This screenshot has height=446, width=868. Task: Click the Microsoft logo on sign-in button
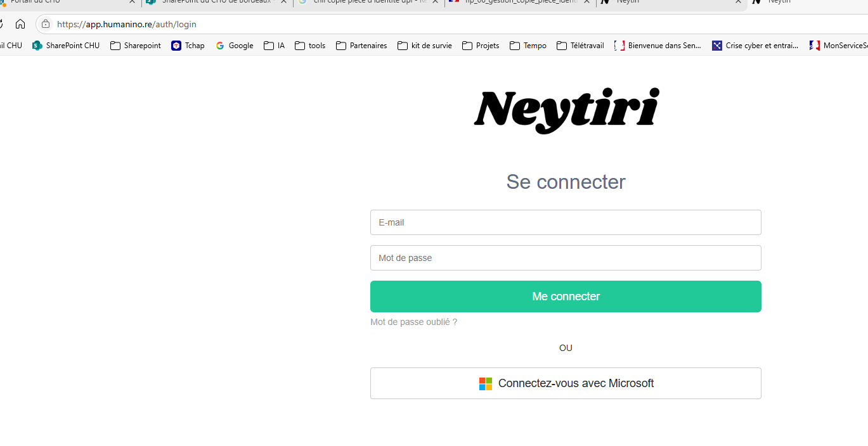[485, 383]
